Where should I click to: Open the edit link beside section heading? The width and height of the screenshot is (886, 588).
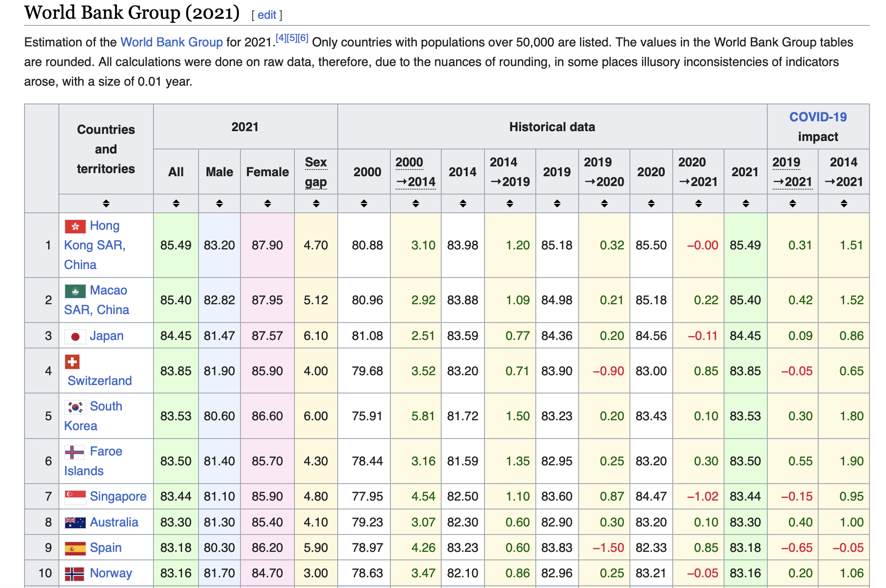[x=267, y=15]
